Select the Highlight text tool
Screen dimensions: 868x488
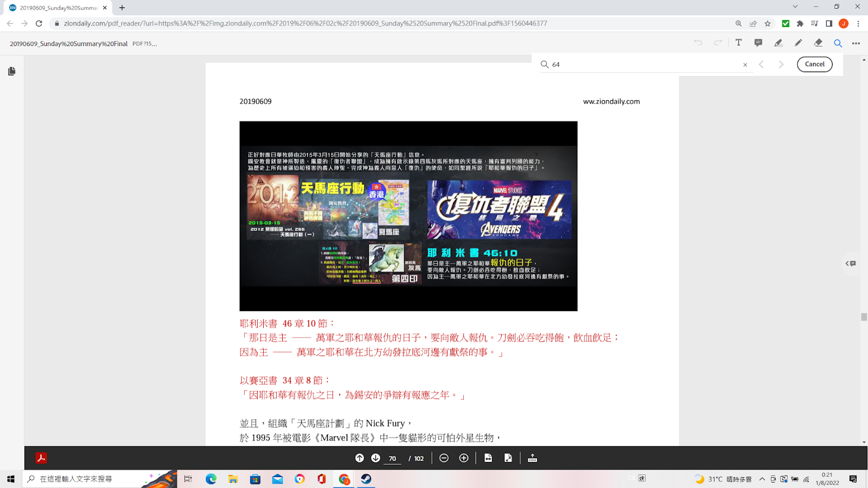(x=778, y=43)
